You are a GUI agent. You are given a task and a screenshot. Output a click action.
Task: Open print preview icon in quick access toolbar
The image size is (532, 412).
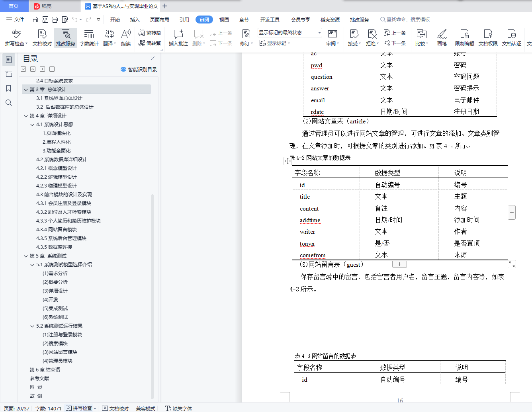click(65, 20)
